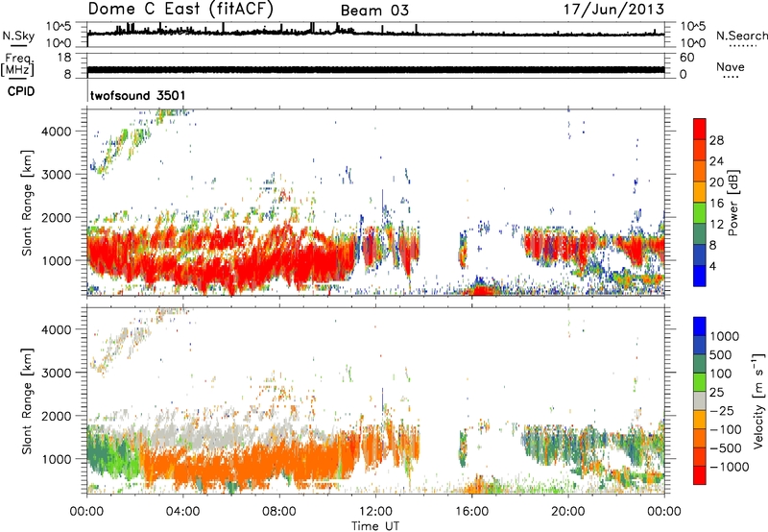Click the '1000' tick on Velocity colorbar

(x=725, y=336)
